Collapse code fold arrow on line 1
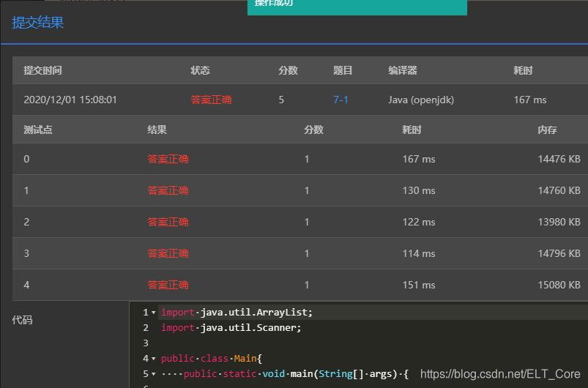Image resolution: width=588 pixels, height=388 pixels. point(153,313)
